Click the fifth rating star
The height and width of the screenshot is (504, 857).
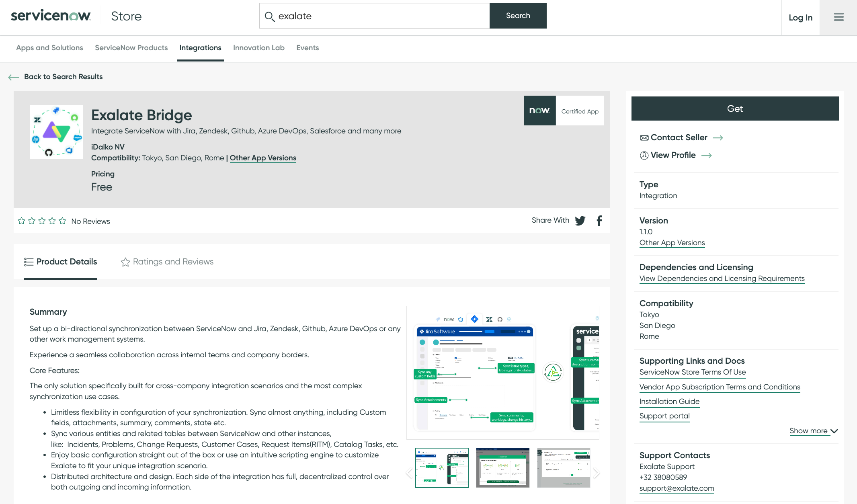(x=62, y=221)
